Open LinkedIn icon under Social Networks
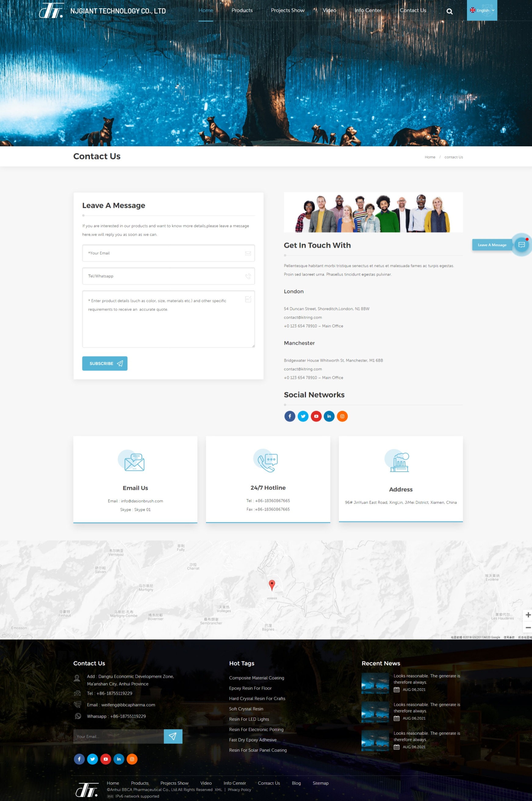 (329, 416)
